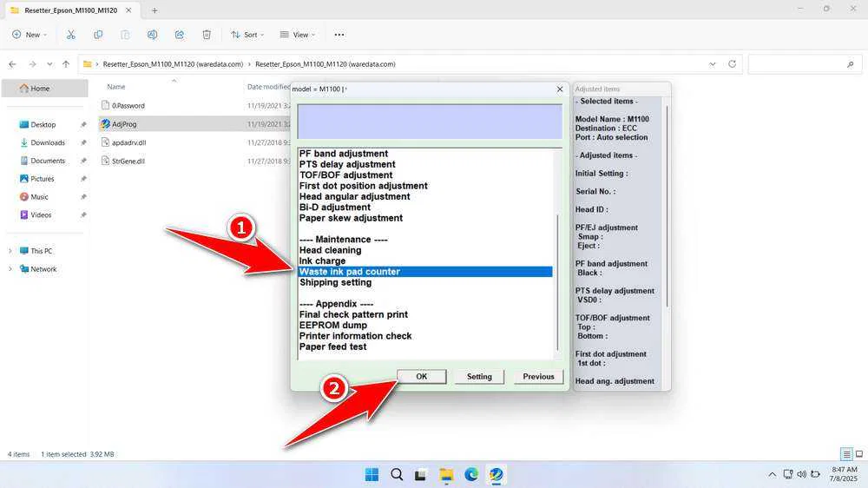Screen dimensions: 868x488
Task: Go forward with the Forward arrow
Action: pos(32,64)
